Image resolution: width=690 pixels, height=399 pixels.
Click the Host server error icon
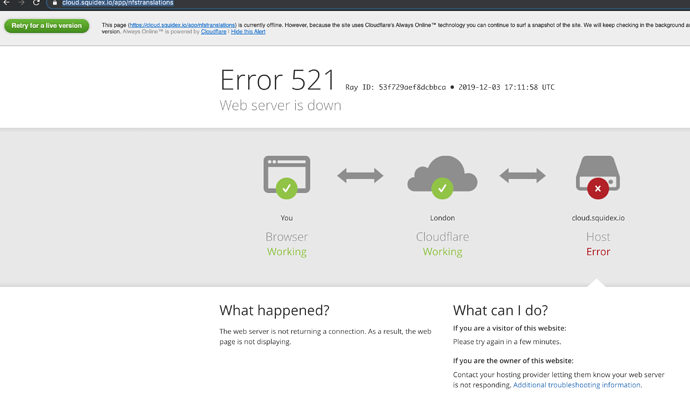pos(598,177)
